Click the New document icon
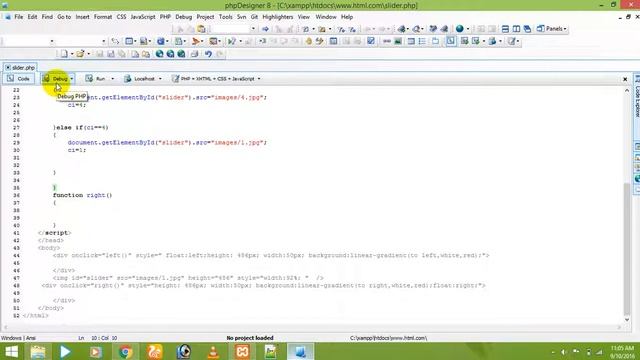The width and height of the screenshot is (640, 360). click(64, 54)
